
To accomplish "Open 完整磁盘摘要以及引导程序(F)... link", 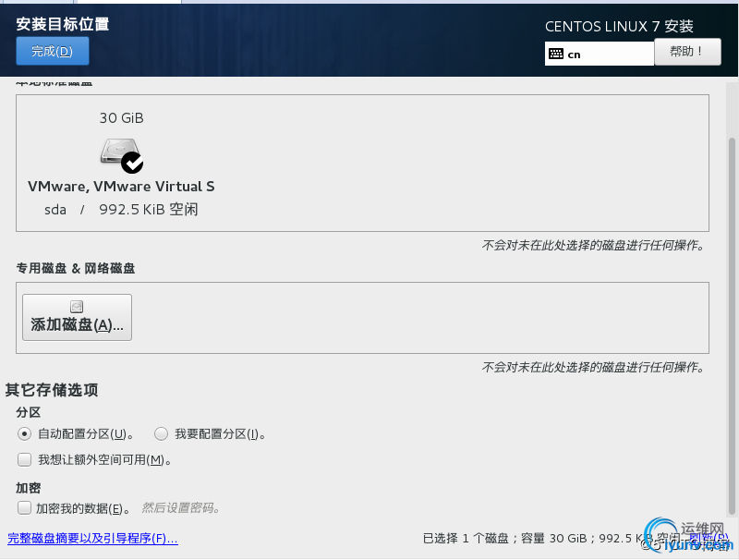I will pos(93,539).
